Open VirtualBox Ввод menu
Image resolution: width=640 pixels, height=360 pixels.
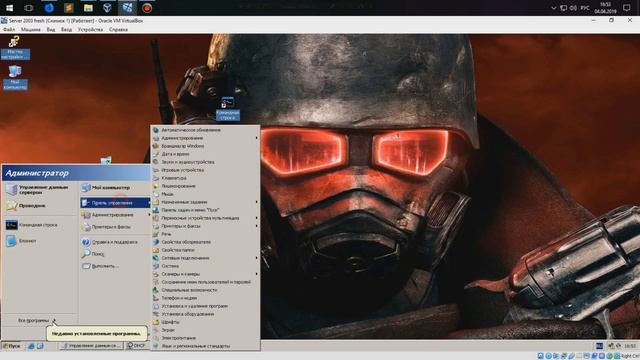coord(66,29)
